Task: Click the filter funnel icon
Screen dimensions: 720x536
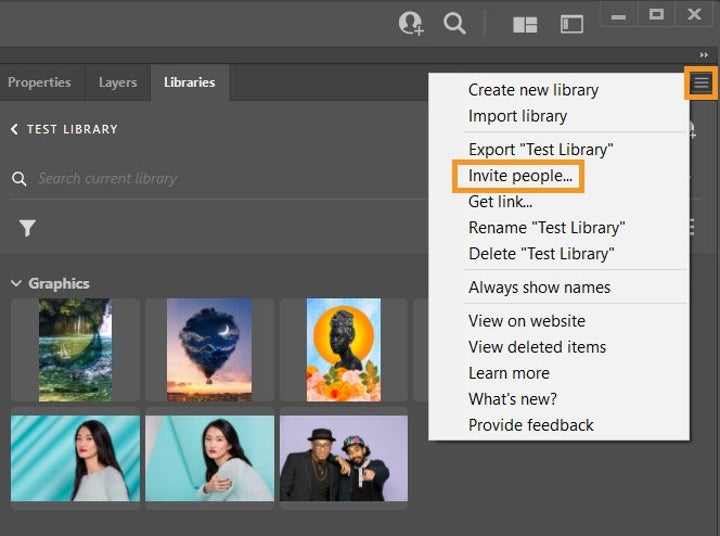Action: pos(27,228)
